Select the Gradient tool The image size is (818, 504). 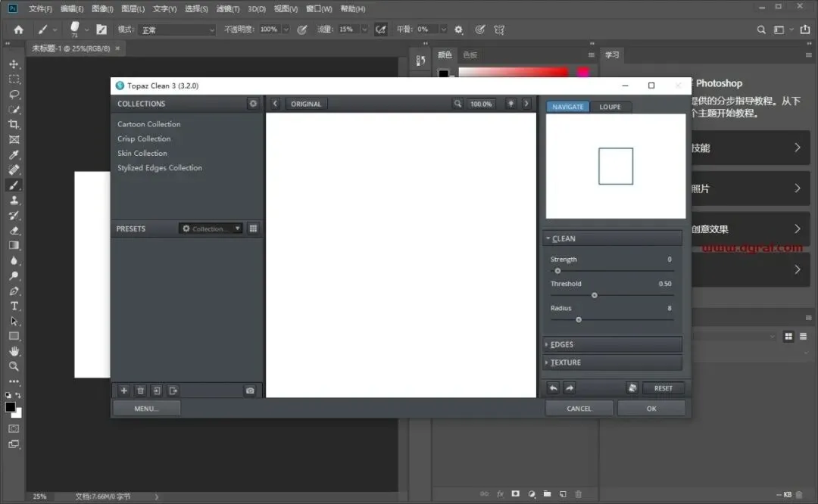pyautogui.click(x=14, y=245)
